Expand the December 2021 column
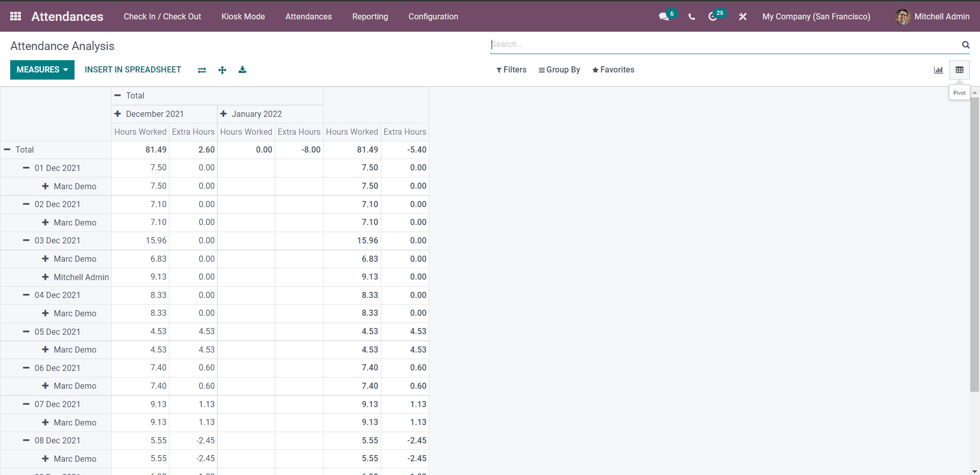The image size is (980, 475). (164, 114)
